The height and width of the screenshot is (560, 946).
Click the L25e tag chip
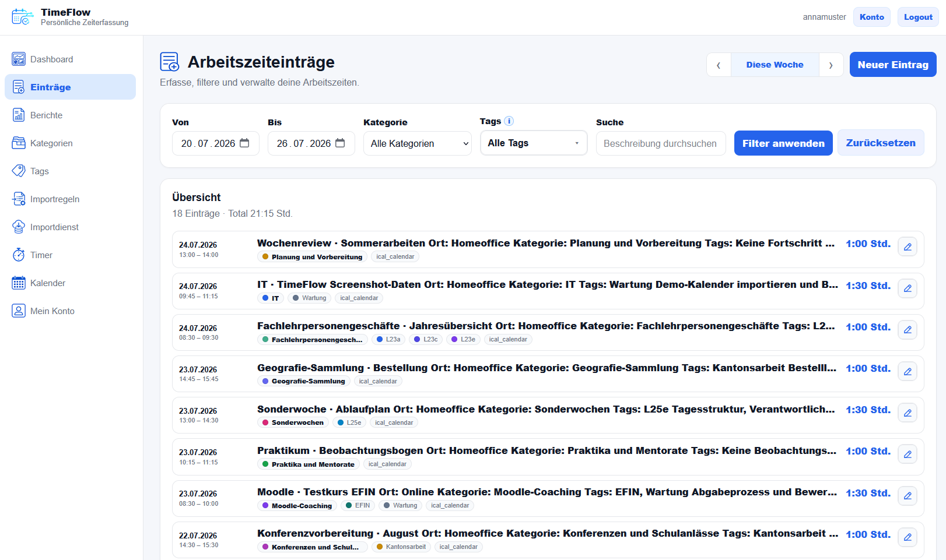point(349,422)
